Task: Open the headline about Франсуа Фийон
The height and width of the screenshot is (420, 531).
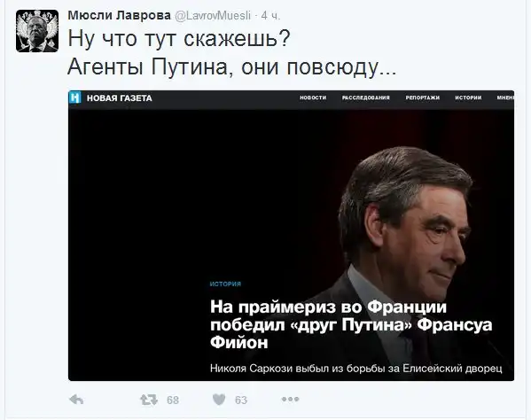Action: pos(351,325)
